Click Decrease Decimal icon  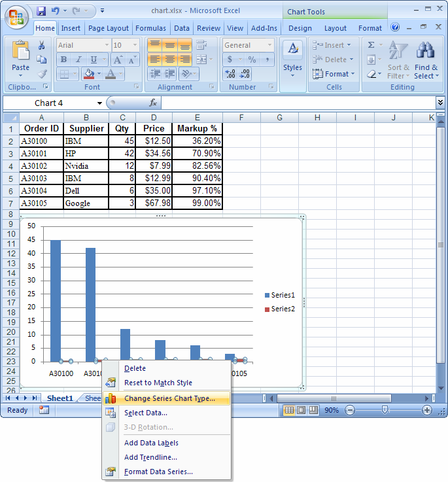tap(245, 74)
